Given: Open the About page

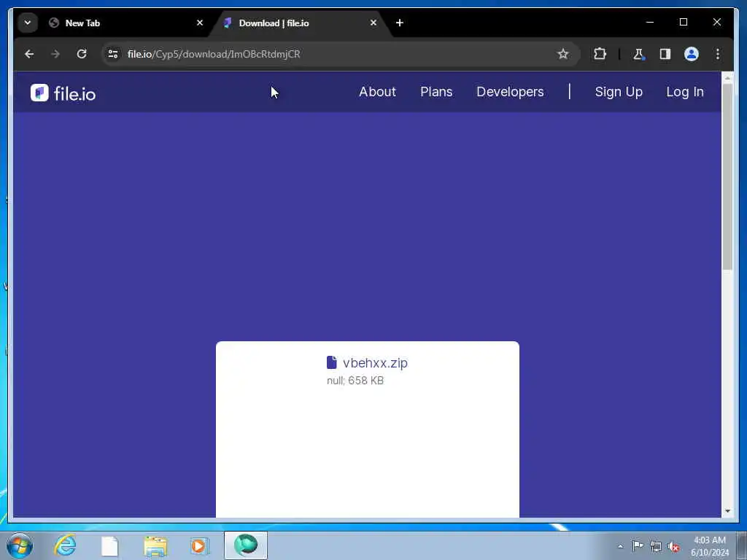Looking at the screenshot, I should click(x=377, y=92).
